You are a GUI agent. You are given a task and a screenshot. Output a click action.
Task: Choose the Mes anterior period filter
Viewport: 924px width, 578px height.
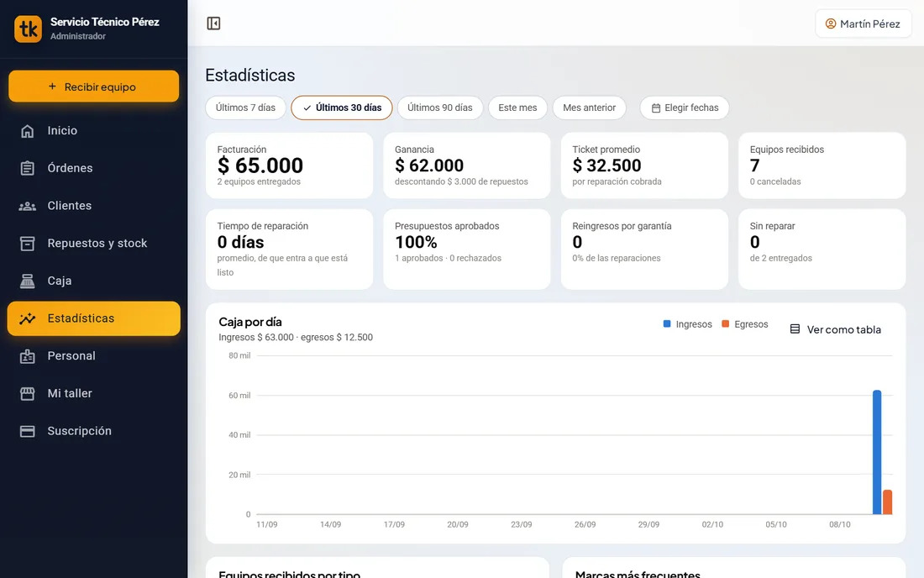pos(589,108)
